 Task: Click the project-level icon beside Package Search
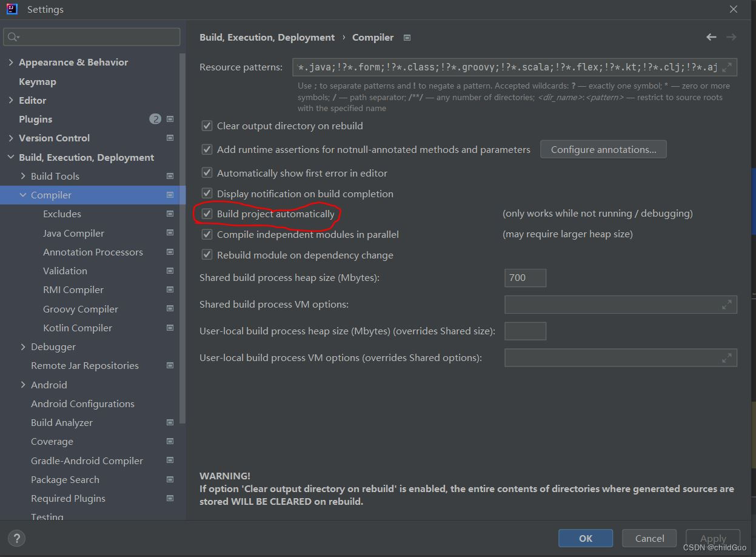tap(170, 479)
